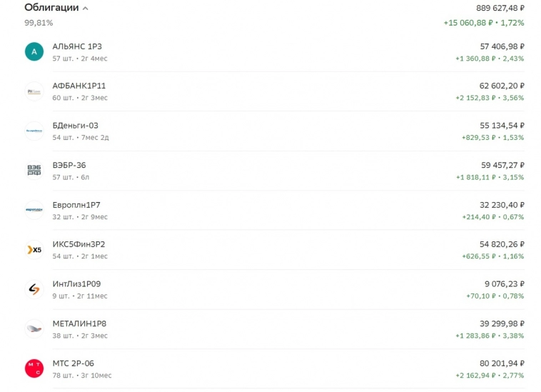Click the X5 logo icon
This screenshot has height=392, width=541.
[34, 250]
